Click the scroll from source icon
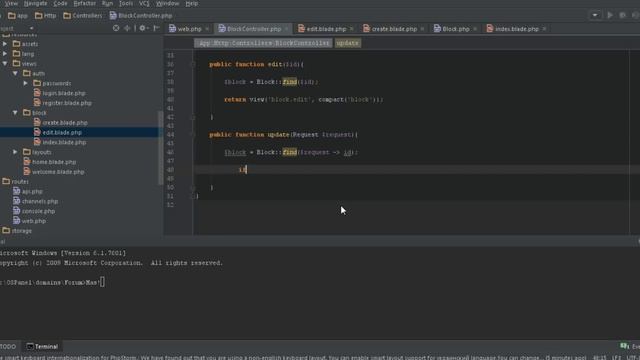 (116, 28)
